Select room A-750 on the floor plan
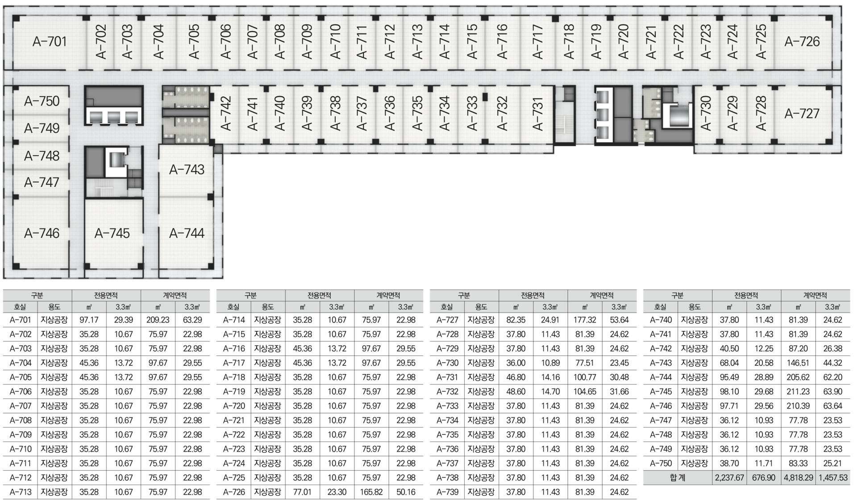The width and height of the screenshot is (857, 504). [x=42, y=101]
